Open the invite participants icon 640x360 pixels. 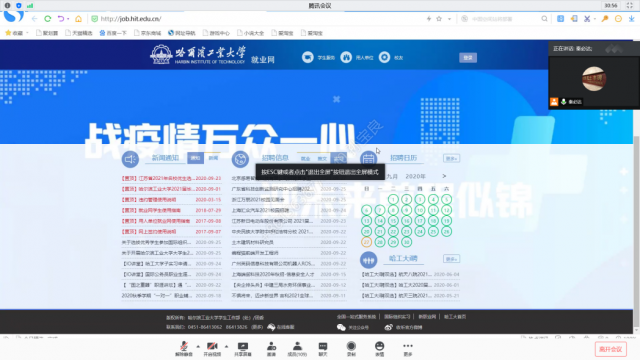click(271, 348)
